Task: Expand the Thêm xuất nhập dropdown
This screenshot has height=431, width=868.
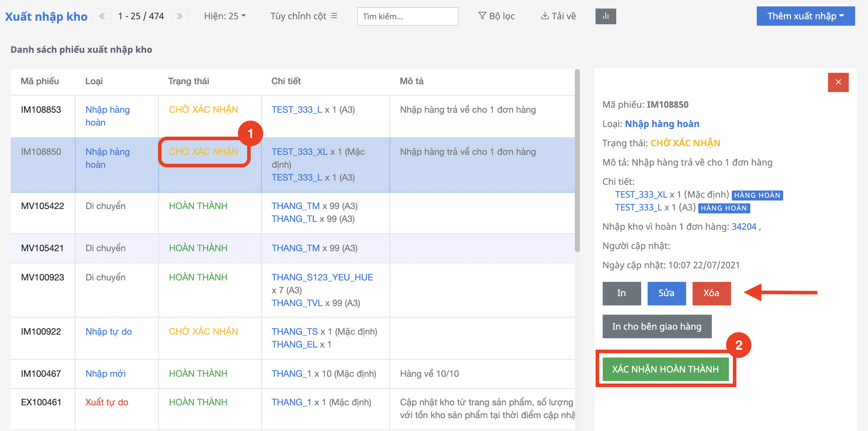Action: coord(805,16)
